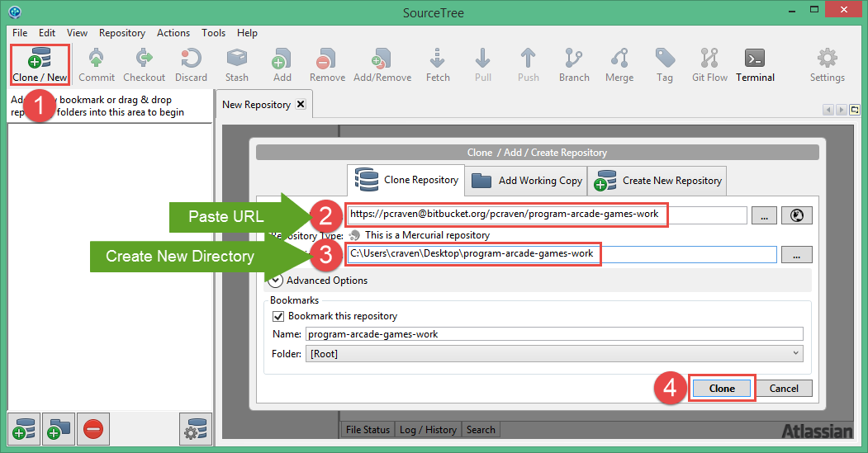The width and height of the screenshot is (868, 453).
Task: Open the Stash tool
Action: [x=237, y=64]
